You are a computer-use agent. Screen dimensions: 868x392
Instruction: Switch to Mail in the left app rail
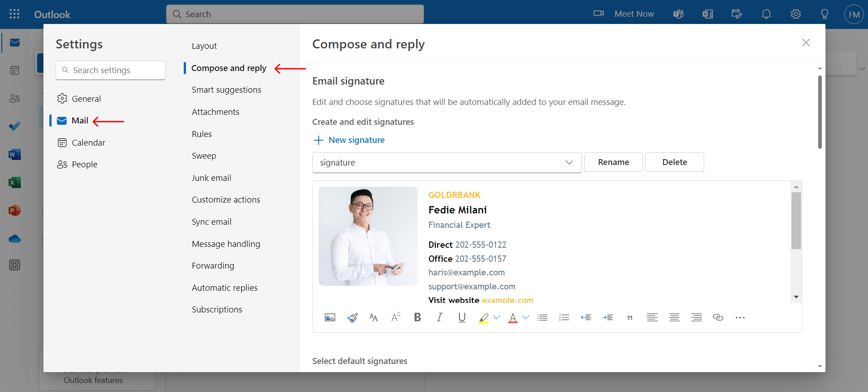(14, 43)
